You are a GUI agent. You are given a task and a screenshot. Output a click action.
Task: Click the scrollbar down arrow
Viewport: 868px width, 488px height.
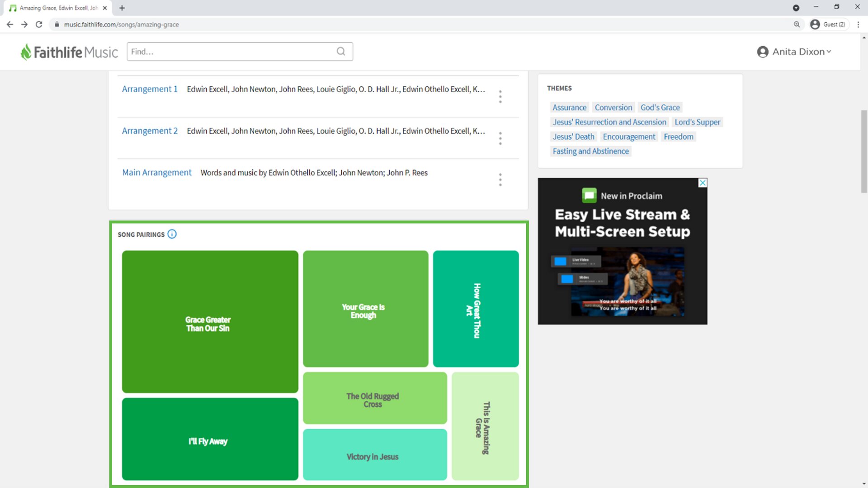point(864,484)
